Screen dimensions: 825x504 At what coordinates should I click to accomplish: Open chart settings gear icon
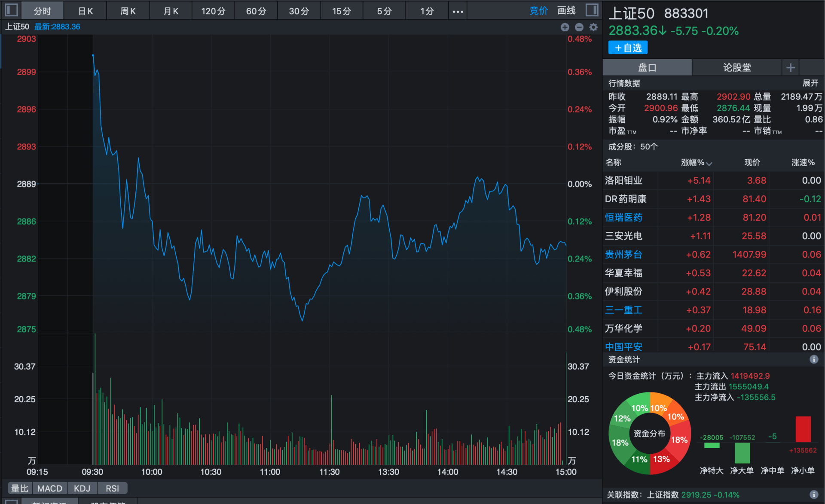pyautogui.click(x=593, y=27)
